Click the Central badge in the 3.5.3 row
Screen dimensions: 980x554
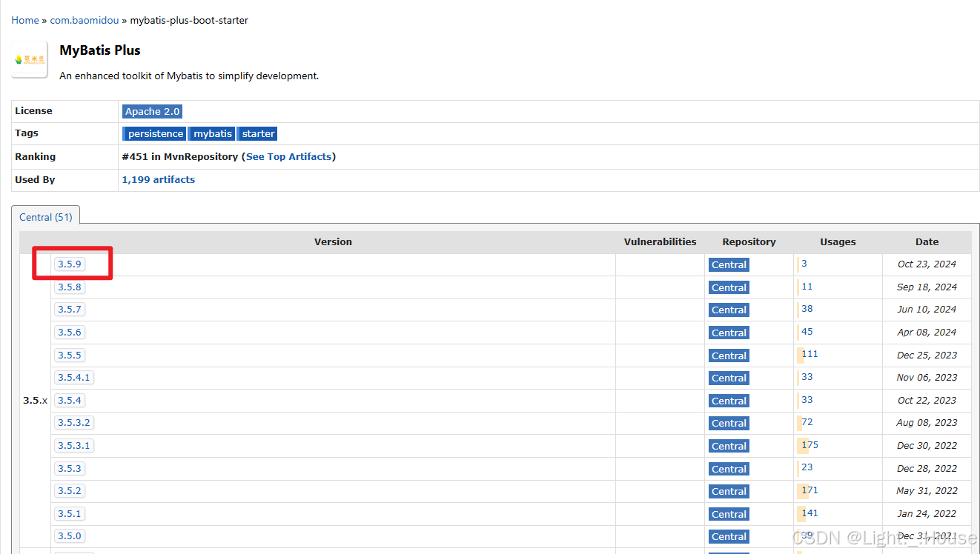coord(729,470)
